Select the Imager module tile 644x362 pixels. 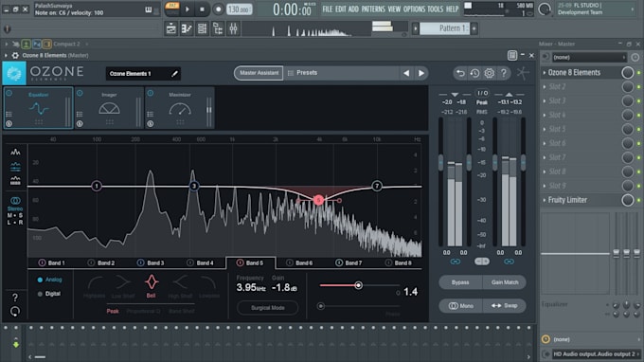click(109, 108)
